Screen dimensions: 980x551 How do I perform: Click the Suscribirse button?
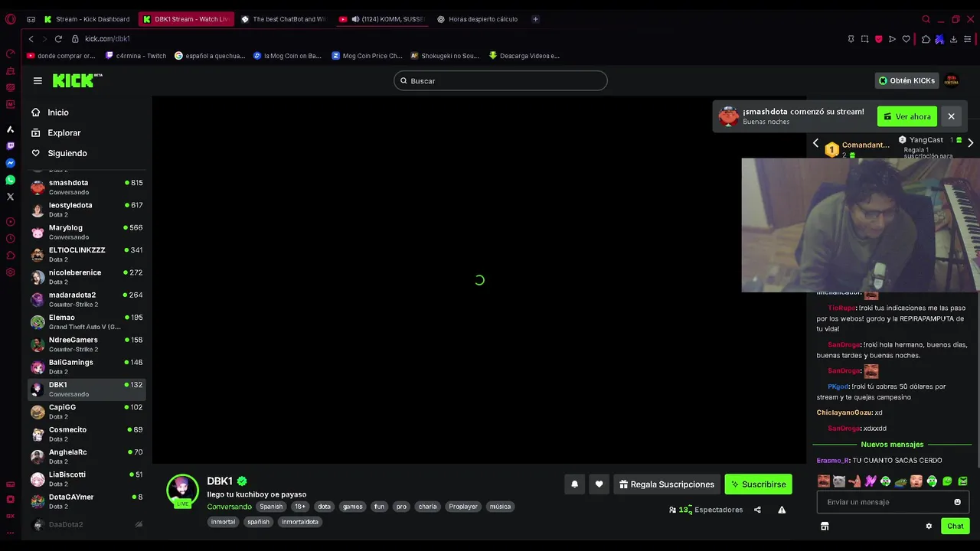pyautogui.click(x=758, y=484)
